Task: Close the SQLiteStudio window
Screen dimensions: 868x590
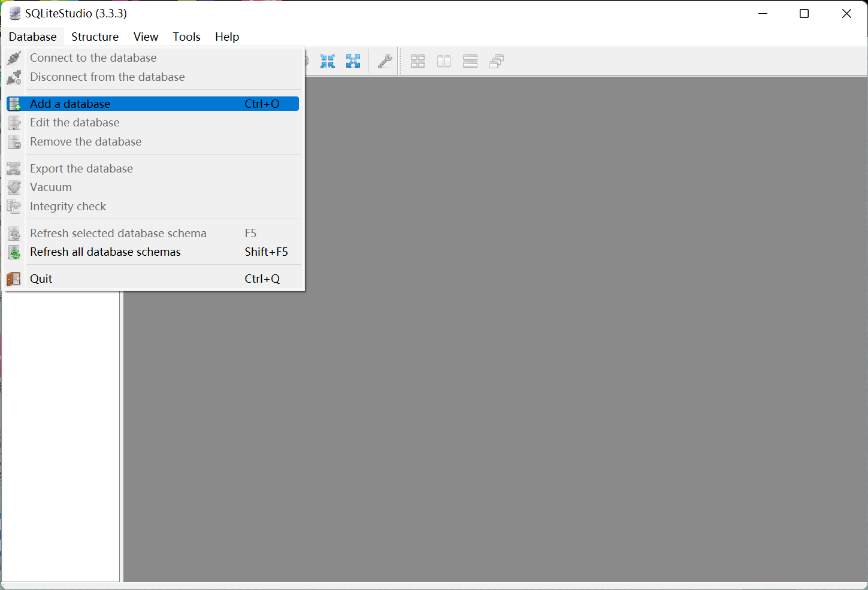Action: [846, 14]
